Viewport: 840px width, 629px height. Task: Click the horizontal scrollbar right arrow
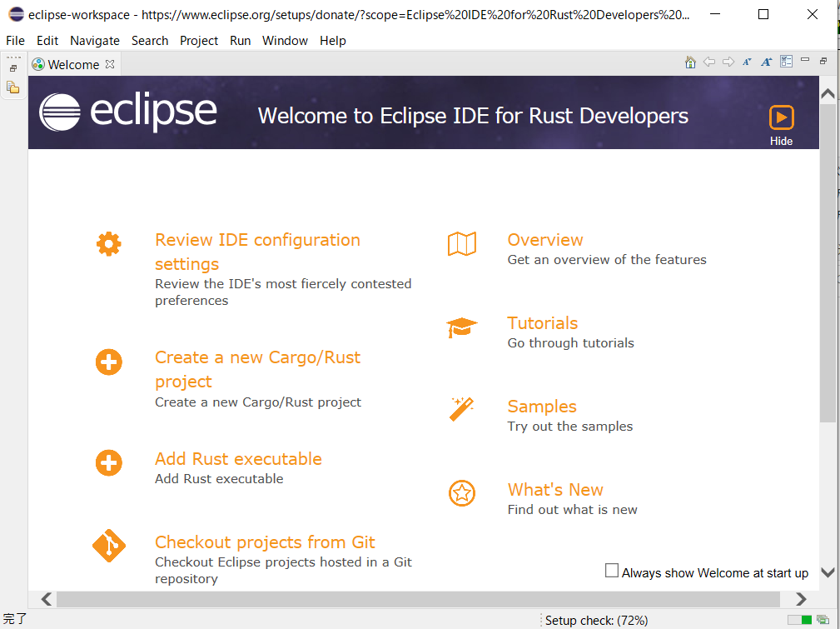pyautogui.click(x=801, y=599)
